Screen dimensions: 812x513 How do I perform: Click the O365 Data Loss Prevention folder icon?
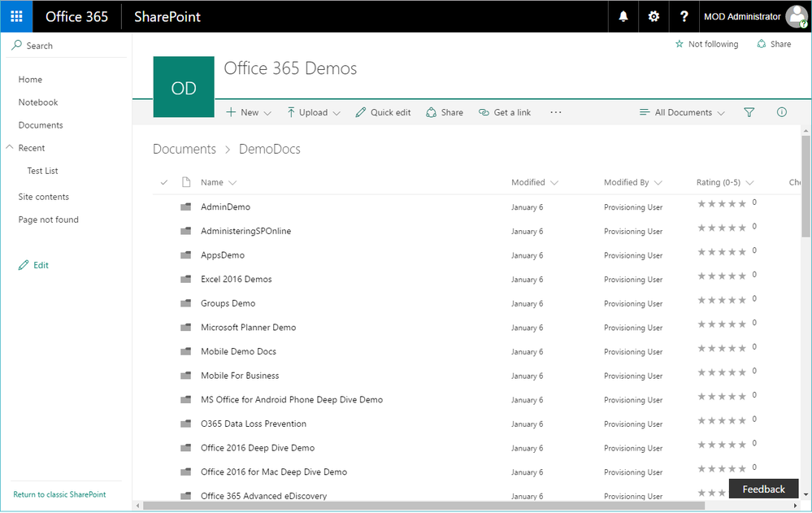[x=185, y=424]
